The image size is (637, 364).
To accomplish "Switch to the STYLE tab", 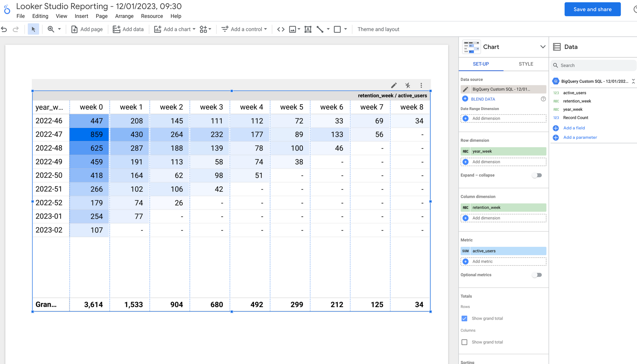I will 526,64.
